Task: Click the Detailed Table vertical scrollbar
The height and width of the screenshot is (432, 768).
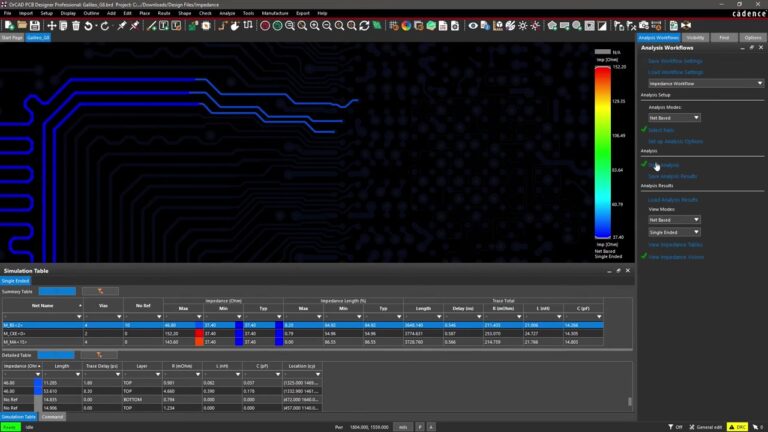Action: (x=629, y=401)
